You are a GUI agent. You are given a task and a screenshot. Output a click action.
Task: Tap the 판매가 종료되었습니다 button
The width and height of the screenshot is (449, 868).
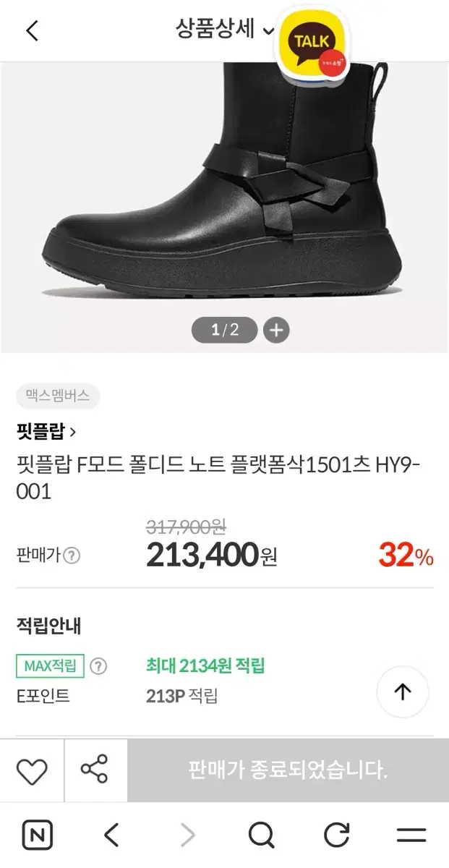[x=288, y=770]
